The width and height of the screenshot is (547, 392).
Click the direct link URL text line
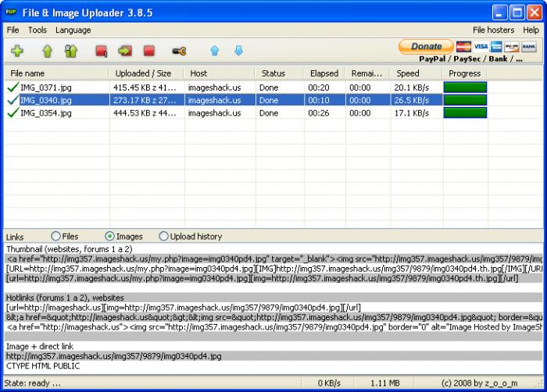pos(114,356)
